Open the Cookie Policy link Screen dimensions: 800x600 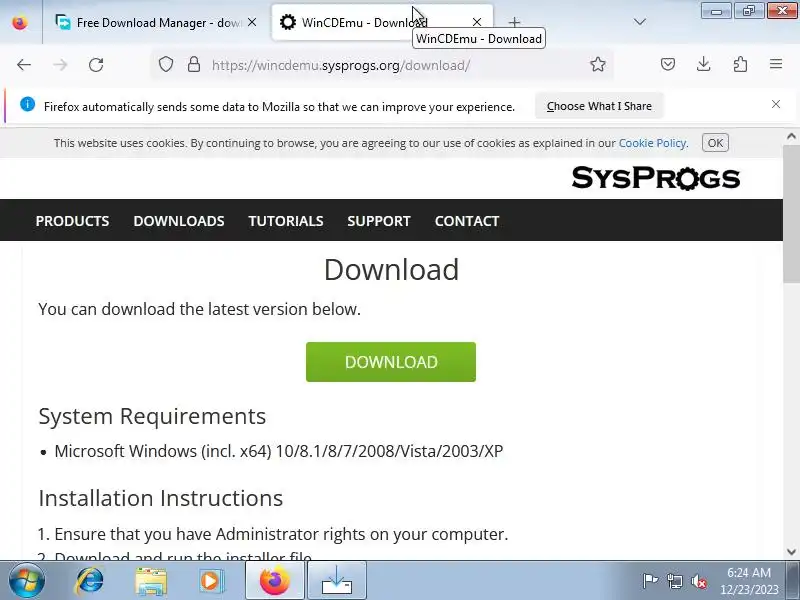653,143
